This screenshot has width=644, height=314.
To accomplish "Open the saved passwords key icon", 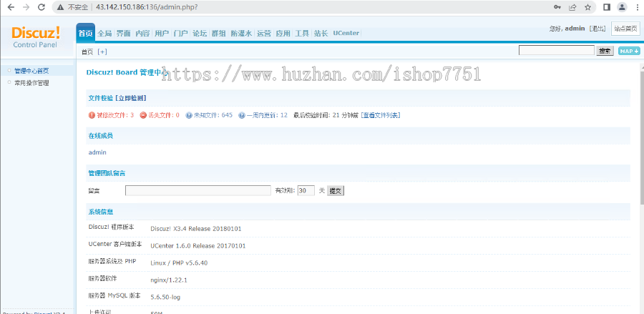I will tap(557, 7).
